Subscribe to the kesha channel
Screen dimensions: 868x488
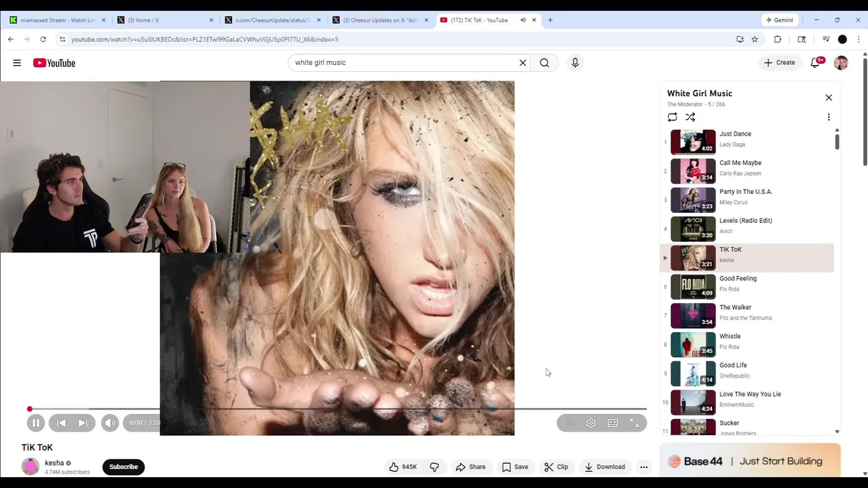[123, 467]
